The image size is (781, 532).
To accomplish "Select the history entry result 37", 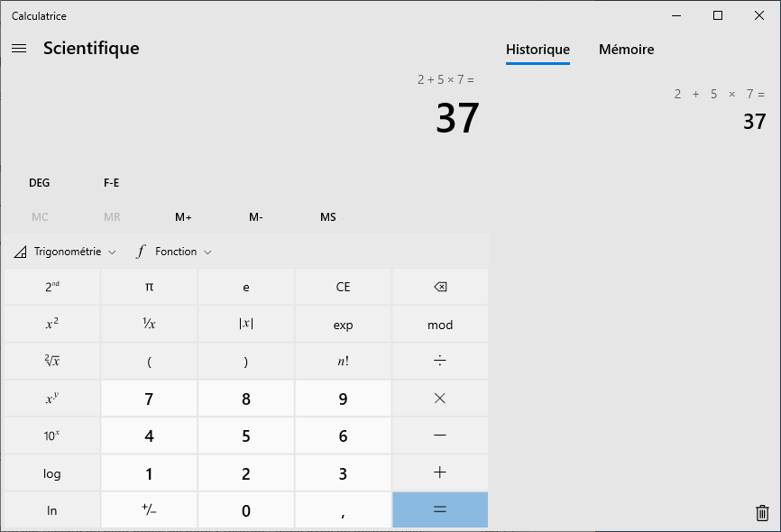I will point(754,122).
